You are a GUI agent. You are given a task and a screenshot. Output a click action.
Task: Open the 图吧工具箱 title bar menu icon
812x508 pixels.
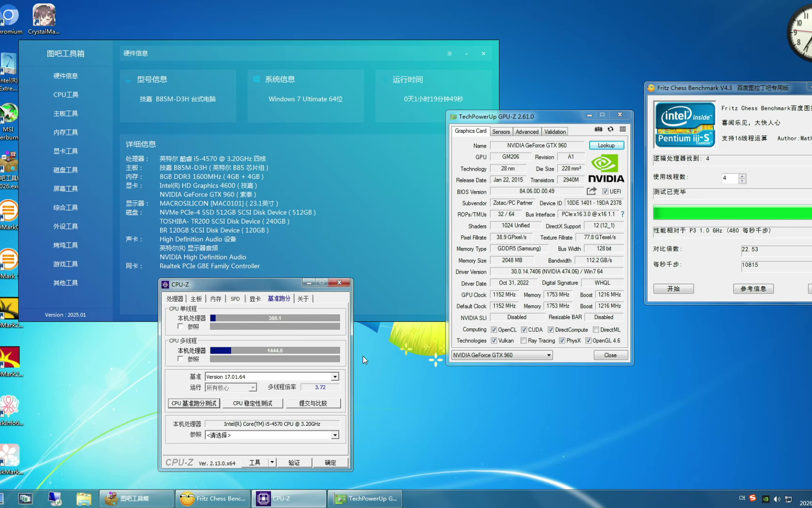449,53
